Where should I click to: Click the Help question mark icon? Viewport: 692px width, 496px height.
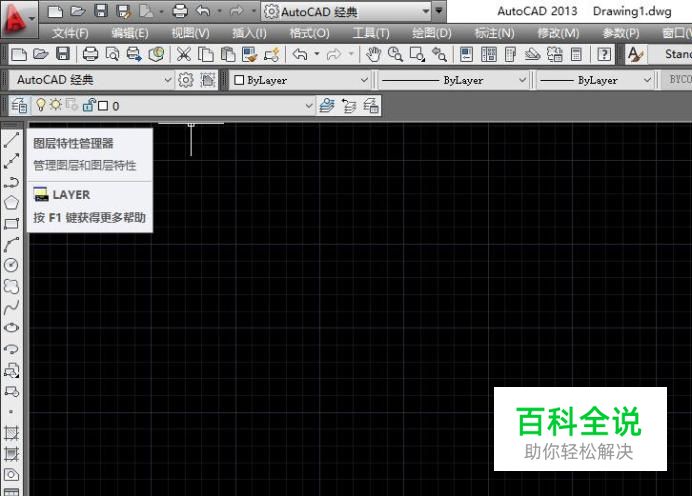(604, 55)
